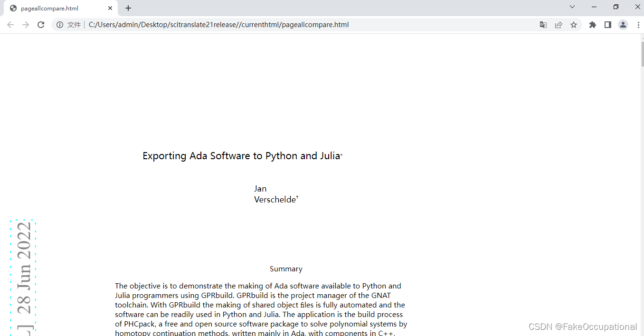The width and height of the screenshot is (644, 336).
Task: Click the line starting 'The objective is to demonstrate'
Action: pyautogui.click(x=258, y=286)
